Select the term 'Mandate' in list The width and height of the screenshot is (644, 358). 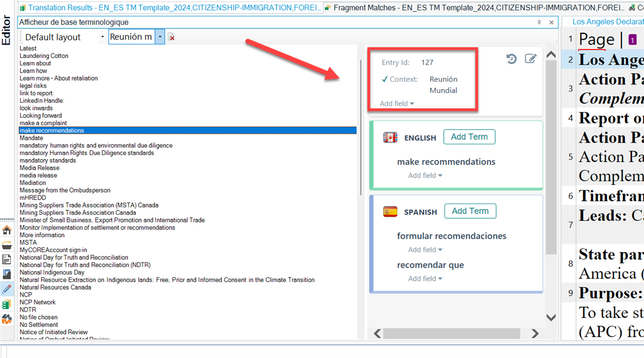tap(31, 138)
